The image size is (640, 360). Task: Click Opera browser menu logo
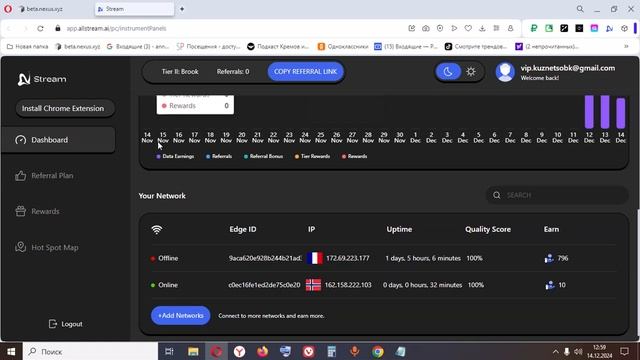pyautogui.click(x=8, y=9)
